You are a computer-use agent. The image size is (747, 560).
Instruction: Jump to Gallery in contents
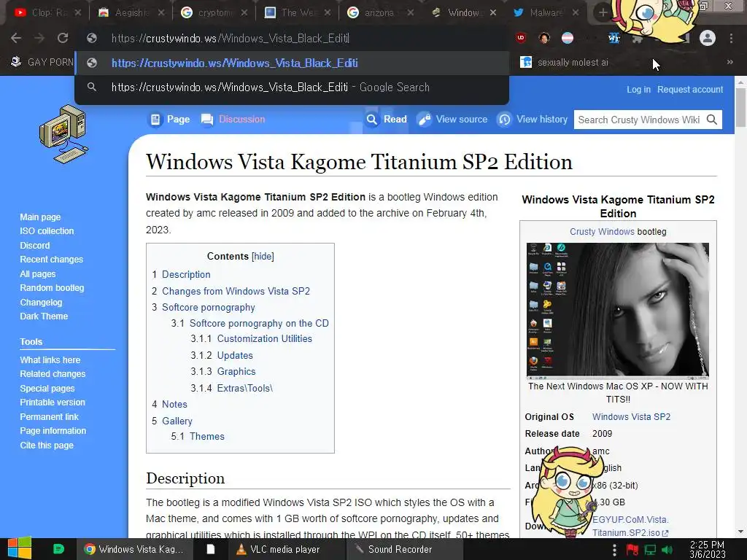click(x=177, y=421)
